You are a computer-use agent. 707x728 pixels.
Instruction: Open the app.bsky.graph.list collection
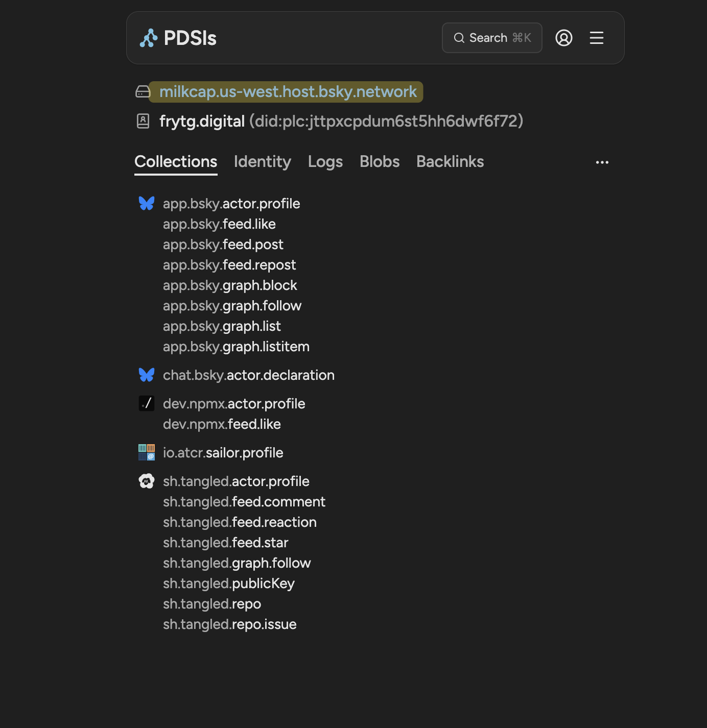(222, 326)
